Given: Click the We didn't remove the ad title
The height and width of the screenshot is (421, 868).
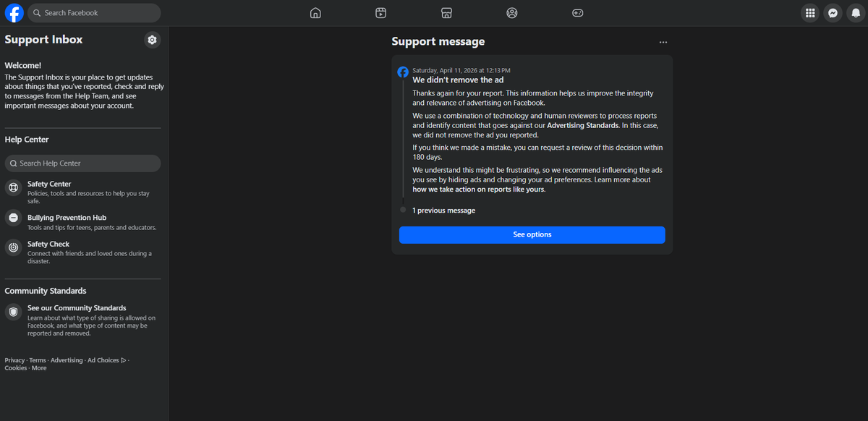Looking at the screenshot, I should pyautogui.click(x=458, y=80).
